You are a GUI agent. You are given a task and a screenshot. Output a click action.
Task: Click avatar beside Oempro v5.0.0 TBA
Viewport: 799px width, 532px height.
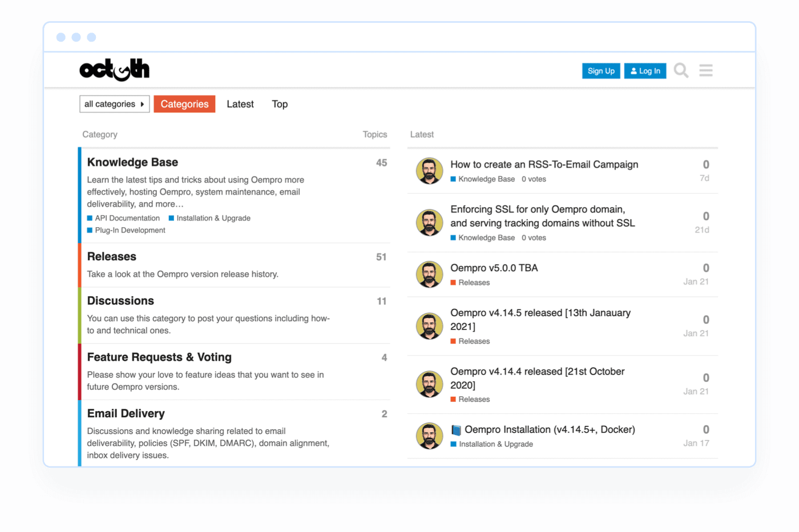click(x=429, y=275)
